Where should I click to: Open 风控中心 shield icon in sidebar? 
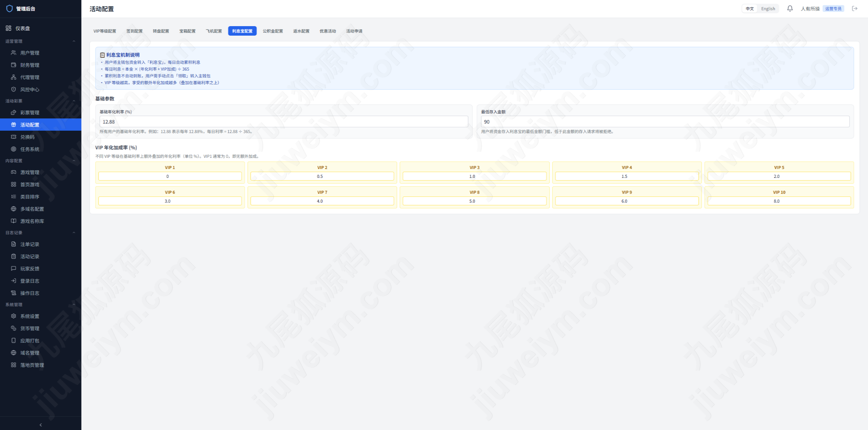click(x=14, y=89)
